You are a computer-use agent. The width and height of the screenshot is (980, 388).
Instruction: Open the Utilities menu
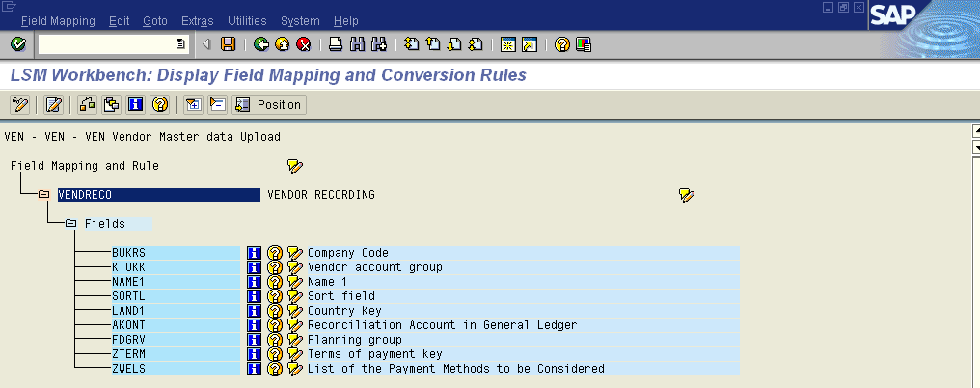click(x=248, y=20)
